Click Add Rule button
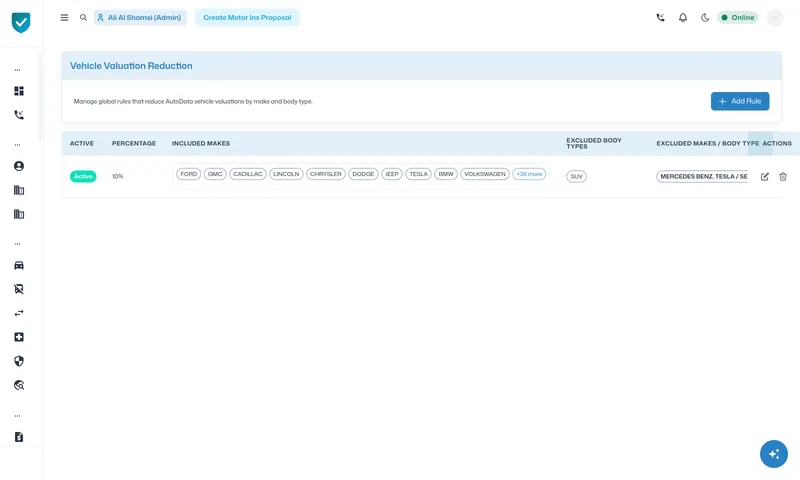 coord(740,101)
